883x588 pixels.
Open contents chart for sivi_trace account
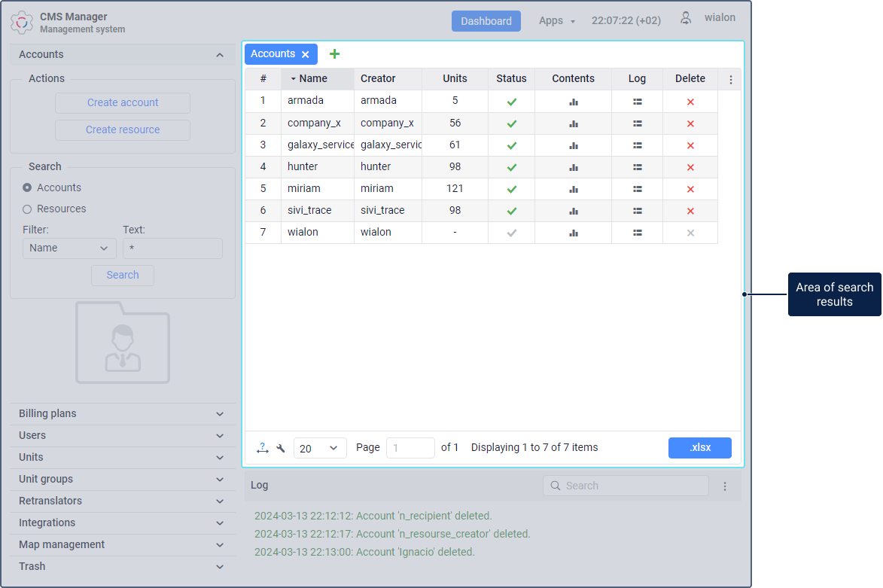click(x=574, y=212)
